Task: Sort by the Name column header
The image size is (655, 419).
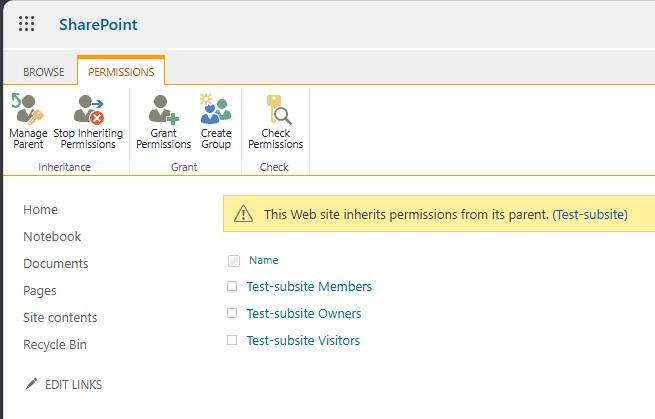Action: point(264,260)
